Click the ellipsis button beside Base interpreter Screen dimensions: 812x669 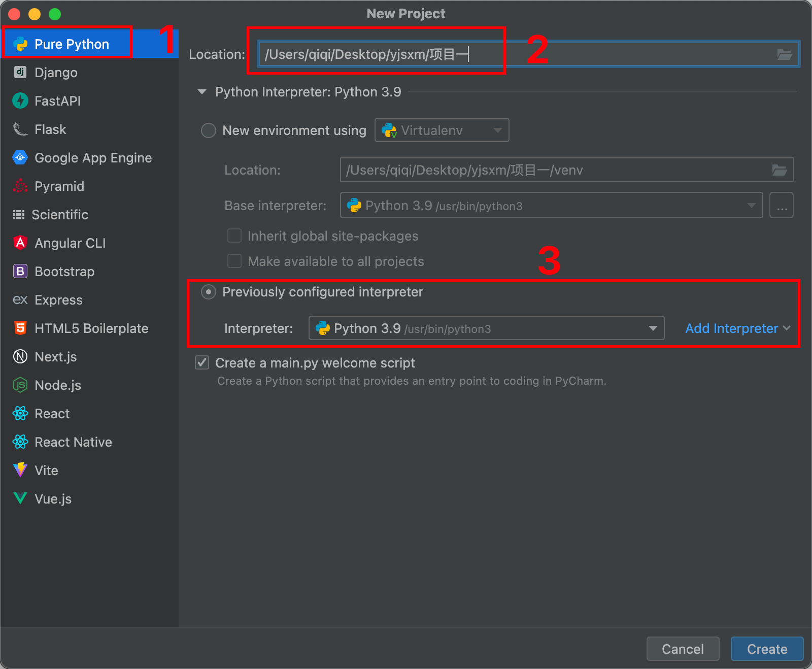click(782, 205)
